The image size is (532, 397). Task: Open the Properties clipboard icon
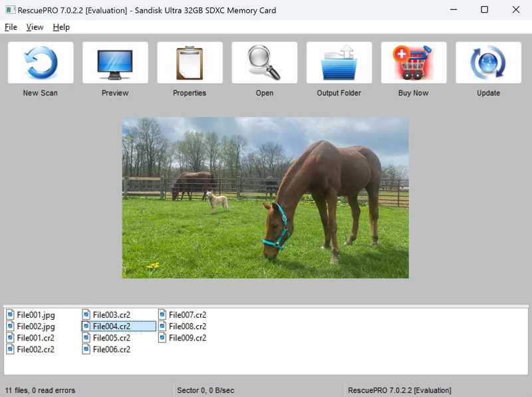[190, 63]
